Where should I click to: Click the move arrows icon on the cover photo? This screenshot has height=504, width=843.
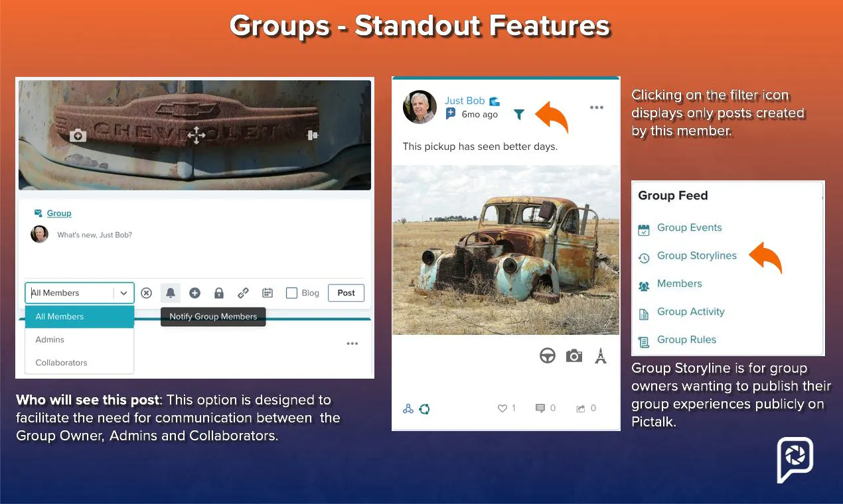(x=196, y=135)
